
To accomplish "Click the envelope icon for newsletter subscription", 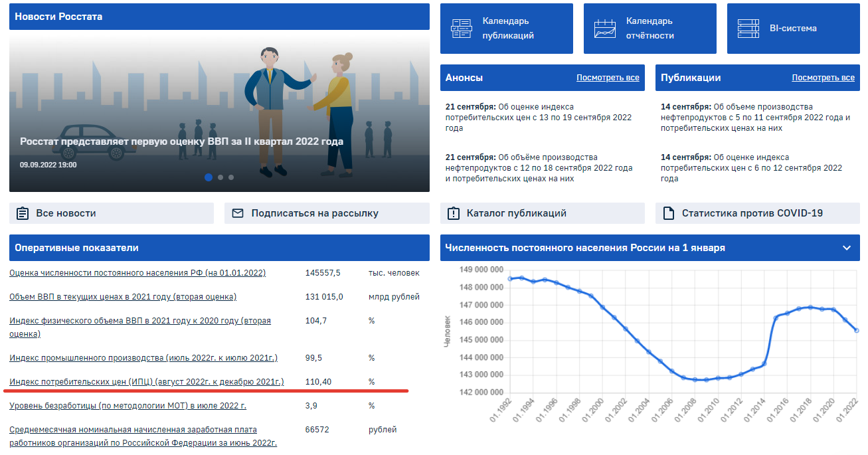I will [238, 213].
